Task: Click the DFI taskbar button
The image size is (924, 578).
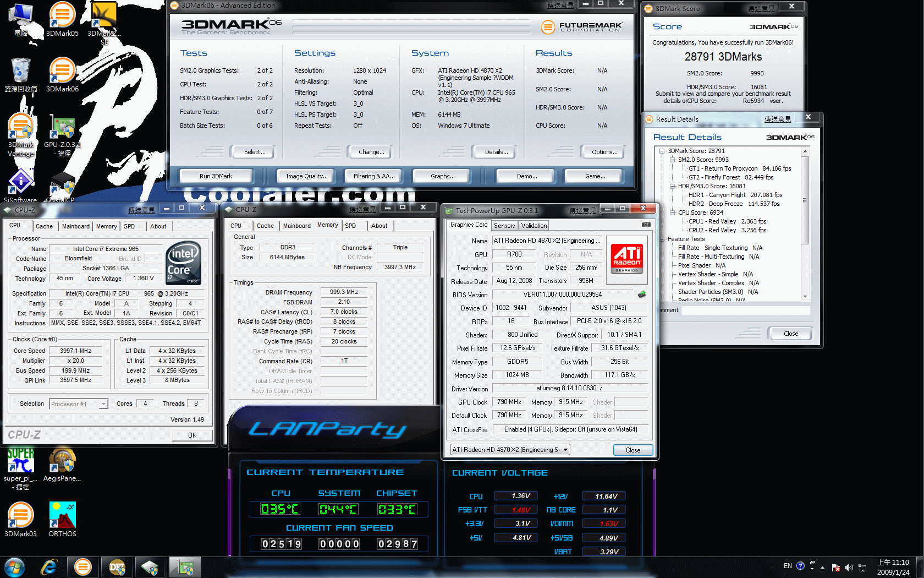Action: tap(117, 567)
